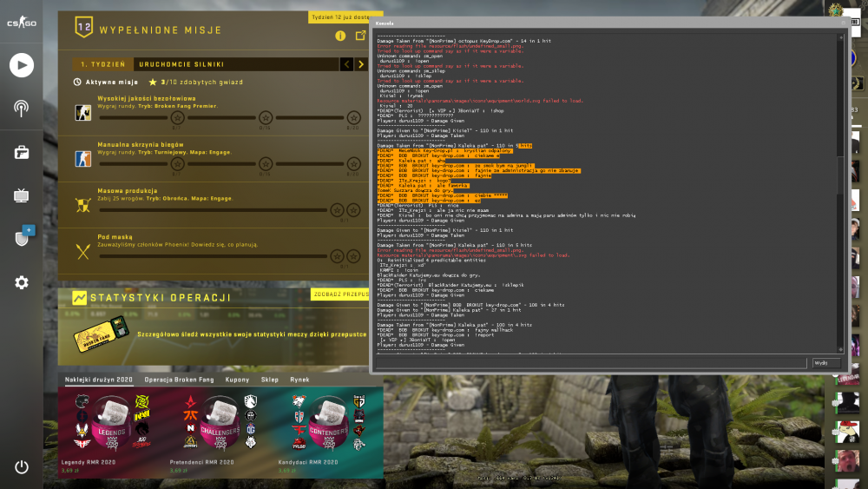Click the Zdobądź przepustkę button
This screenshot has width=868, height=489.
coord(340,294)
